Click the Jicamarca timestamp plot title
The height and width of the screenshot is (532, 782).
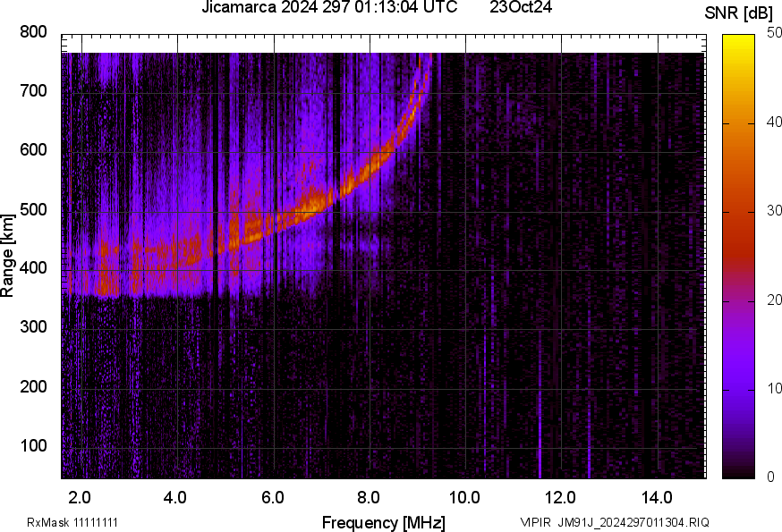pyautogui.click(x=329, y=8)
